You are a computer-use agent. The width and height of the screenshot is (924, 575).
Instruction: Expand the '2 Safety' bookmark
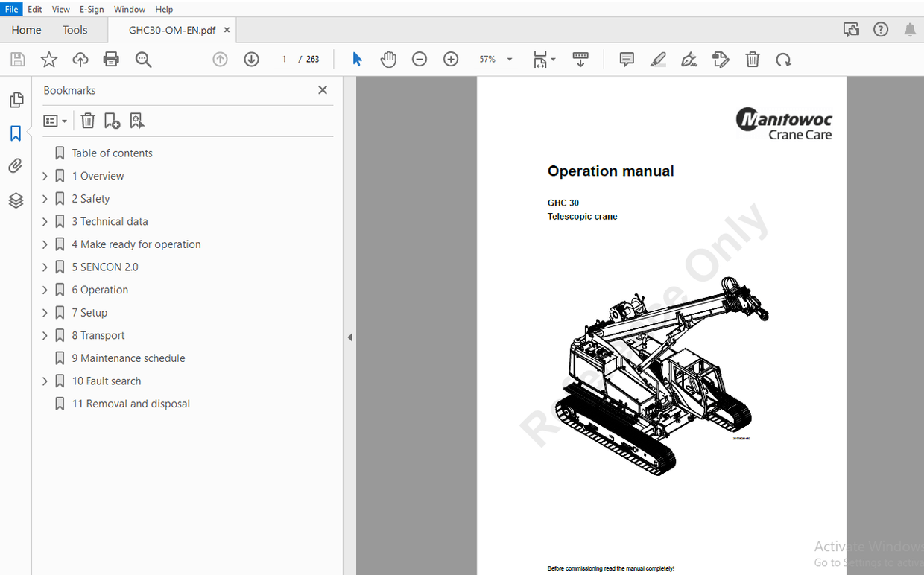(45, 198)
